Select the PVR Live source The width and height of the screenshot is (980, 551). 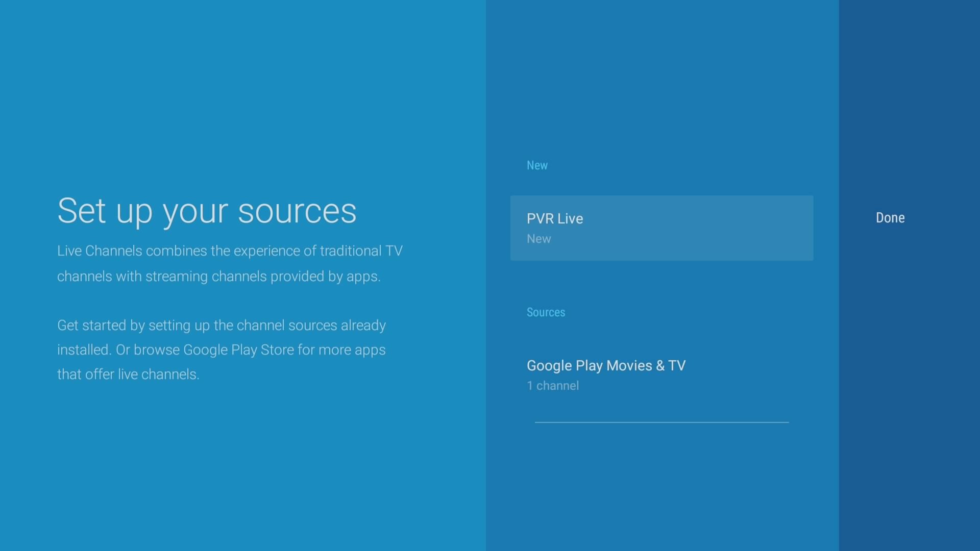click(661, 228)
